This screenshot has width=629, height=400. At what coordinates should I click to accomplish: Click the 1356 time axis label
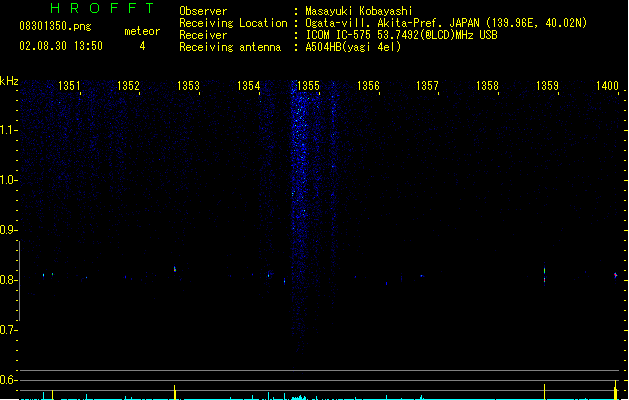pyautogui.click(x=368, y=86)
